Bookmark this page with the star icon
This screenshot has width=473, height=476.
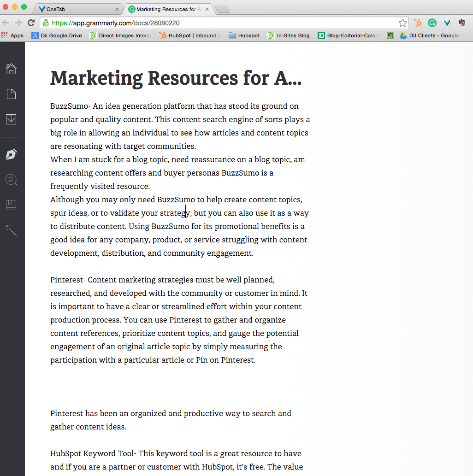coord(402,23)
